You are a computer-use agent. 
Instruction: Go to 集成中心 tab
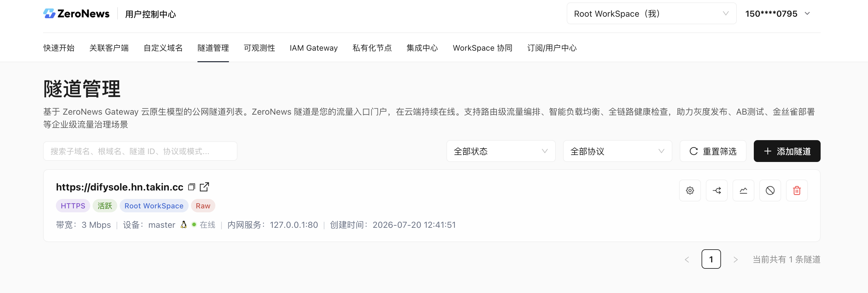422,48
